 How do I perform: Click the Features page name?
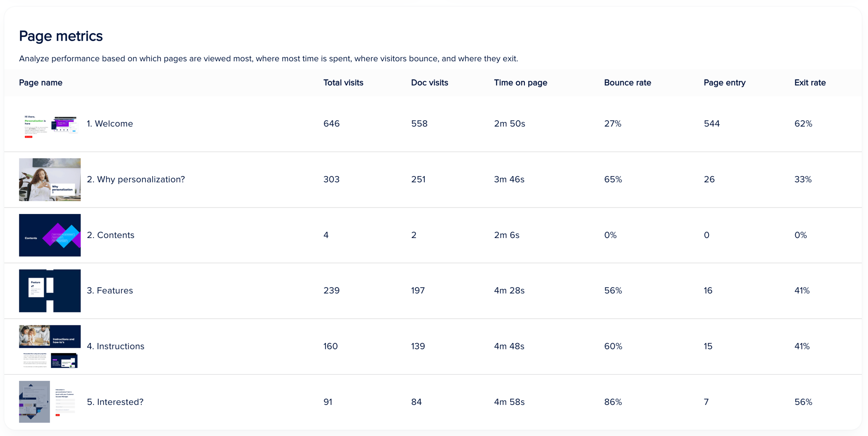click(x=110, y=291)
